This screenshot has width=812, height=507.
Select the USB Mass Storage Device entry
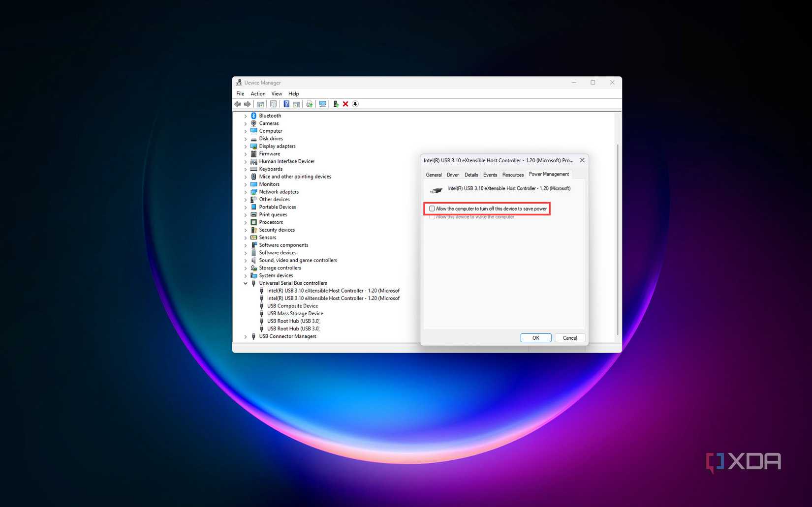295,313
